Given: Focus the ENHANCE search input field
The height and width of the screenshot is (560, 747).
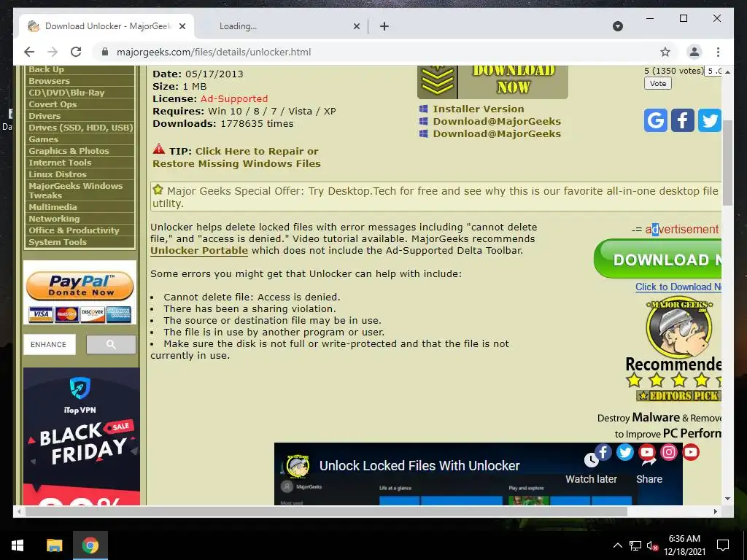Looking at the screenshot, I should [49, 344].
